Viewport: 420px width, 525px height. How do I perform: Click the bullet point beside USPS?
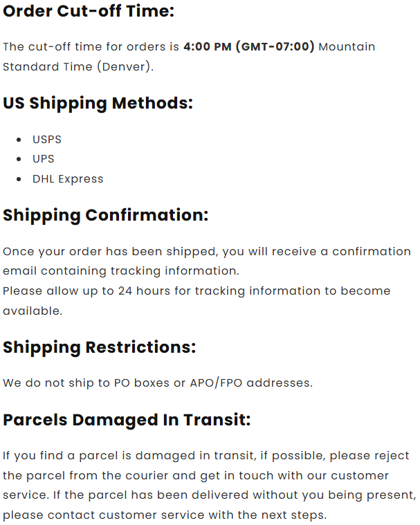(x=18, y=140)
